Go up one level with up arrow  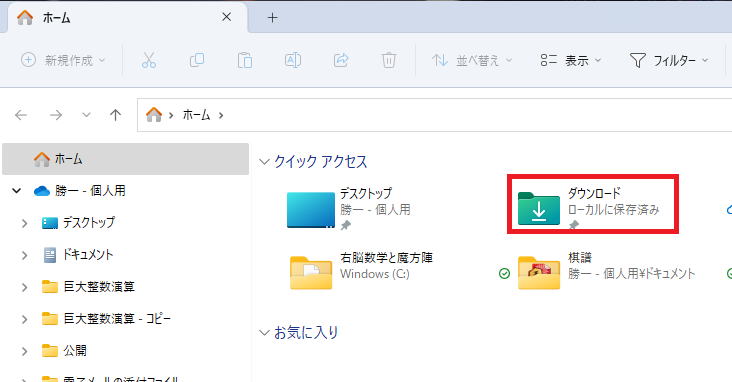115,115
